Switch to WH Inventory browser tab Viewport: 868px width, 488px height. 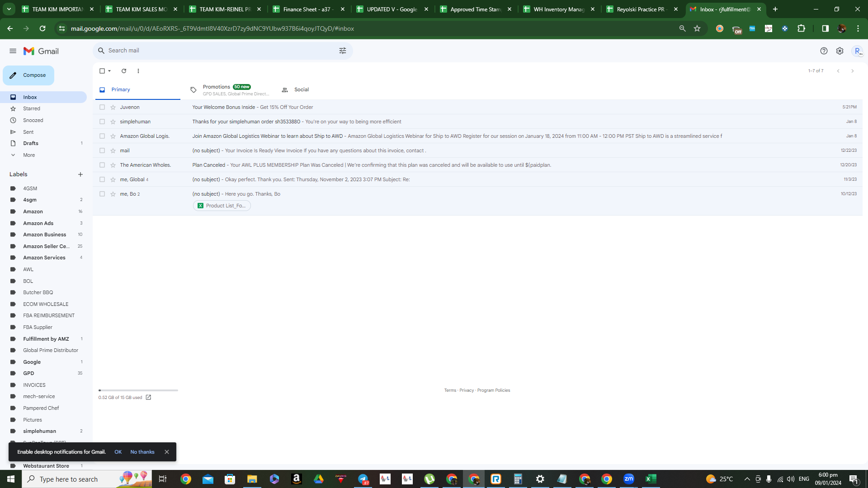[x=560, y=9]
